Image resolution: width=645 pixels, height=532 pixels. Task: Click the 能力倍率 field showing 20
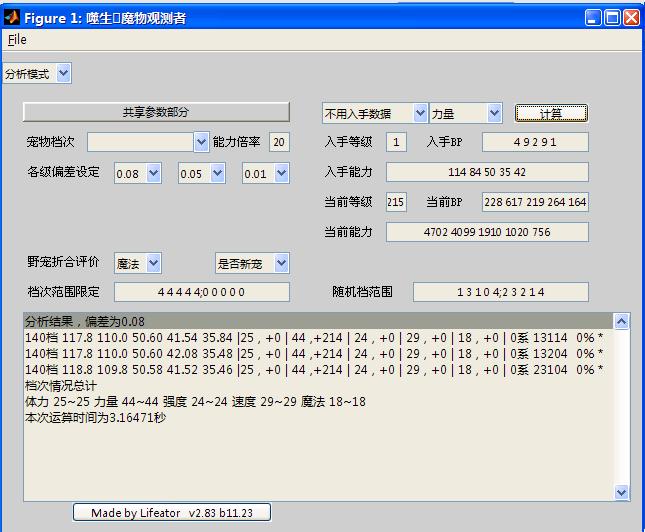tap(278, 142)
